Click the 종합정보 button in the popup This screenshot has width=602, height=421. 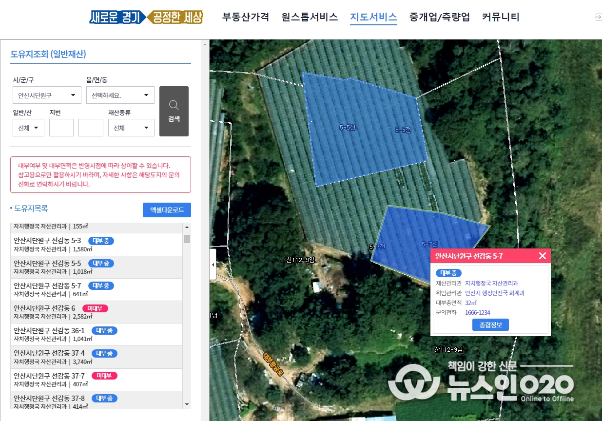point(490,325)
